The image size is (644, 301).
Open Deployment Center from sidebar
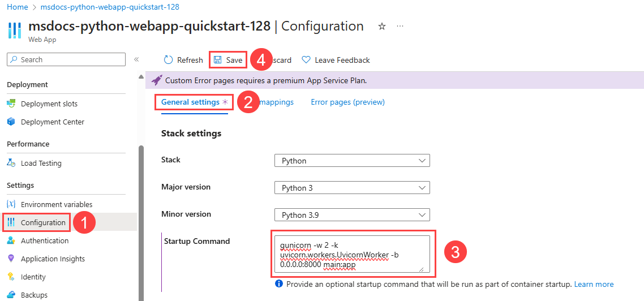click(x=52, y=122)
